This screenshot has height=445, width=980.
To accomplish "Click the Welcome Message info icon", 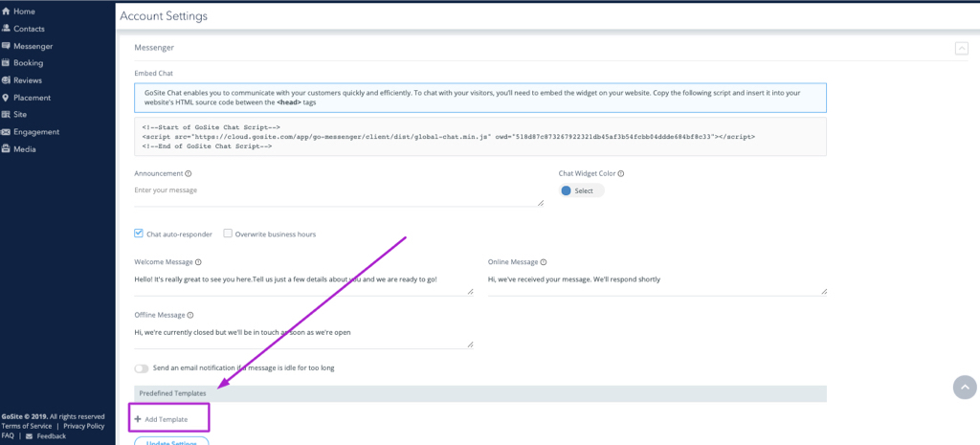I will pos(198,262).
